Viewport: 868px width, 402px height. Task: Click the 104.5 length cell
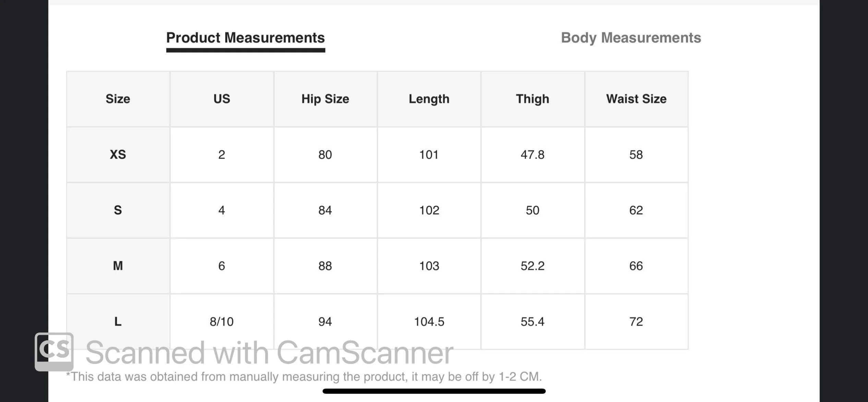pyautogui.click(x=429, y=321)
